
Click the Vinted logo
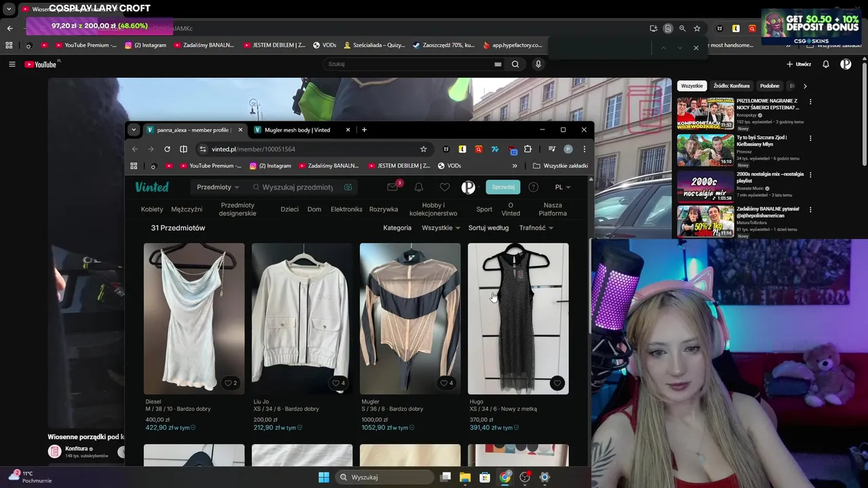(x=152, y=187)
